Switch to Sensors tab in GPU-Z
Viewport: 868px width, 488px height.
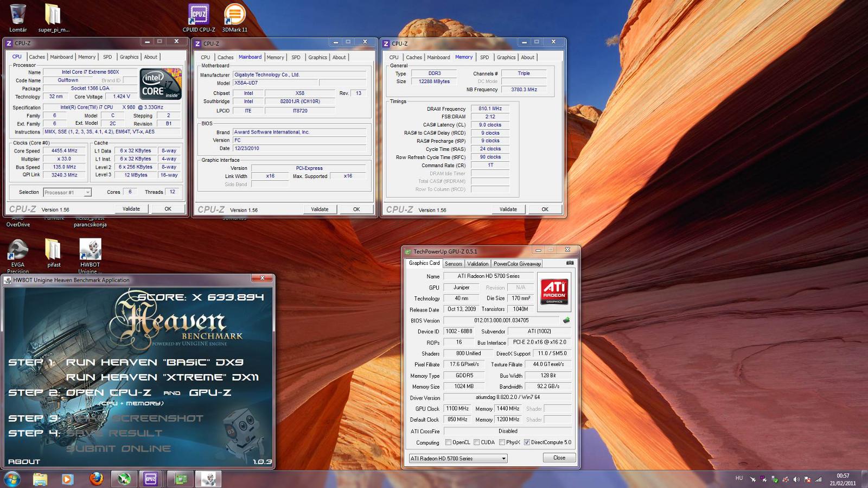coord(454,264)
